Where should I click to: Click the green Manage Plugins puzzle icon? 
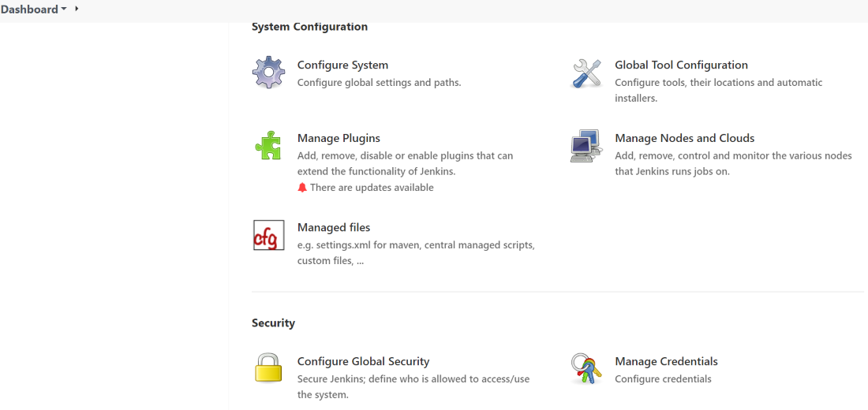point(268,146)
